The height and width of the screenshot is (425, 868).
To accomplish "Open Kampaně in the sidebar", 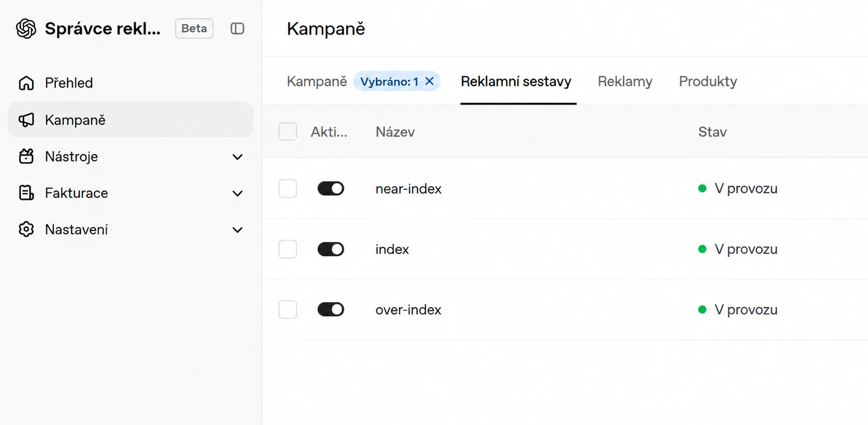I will pos(131,120).
